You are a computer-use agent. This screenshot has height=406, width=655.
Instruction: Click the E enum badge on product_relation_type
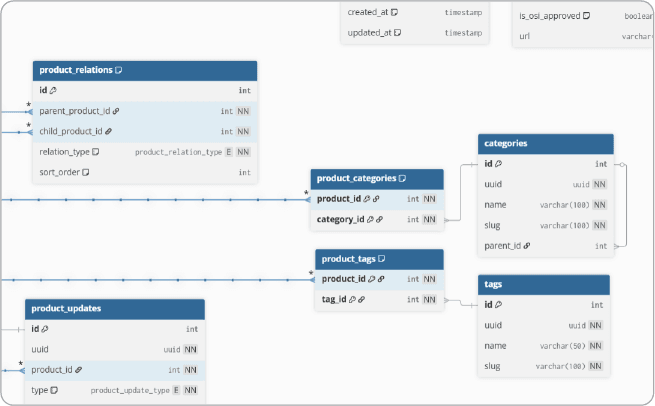pyautogui.click(x=229, y=152)
